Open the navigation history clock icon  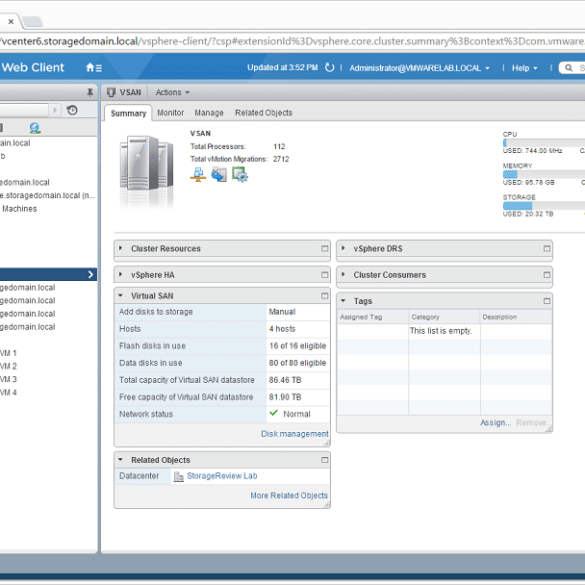tap(72, 110)
